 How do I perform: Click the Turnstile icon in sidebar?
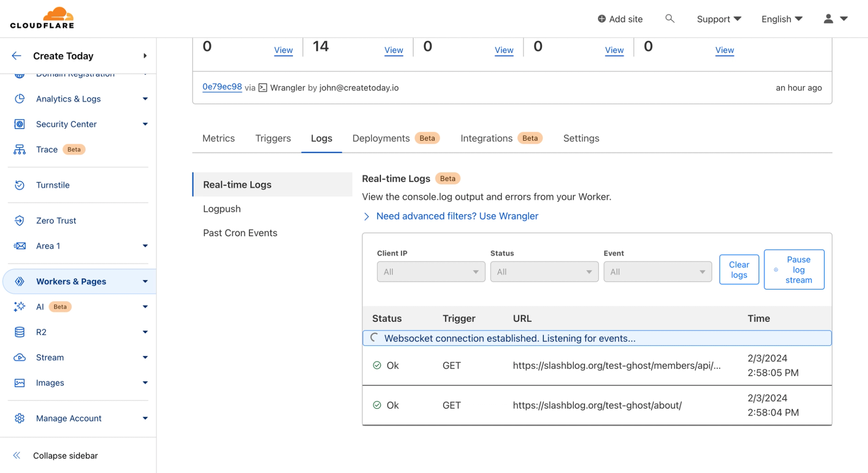click(x=19, y=185)
